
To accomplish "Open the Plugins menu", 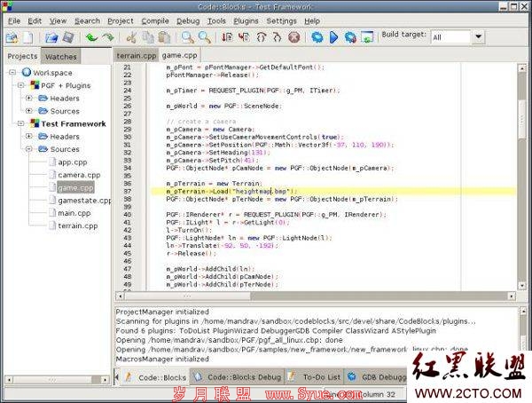I will [246, 21].
